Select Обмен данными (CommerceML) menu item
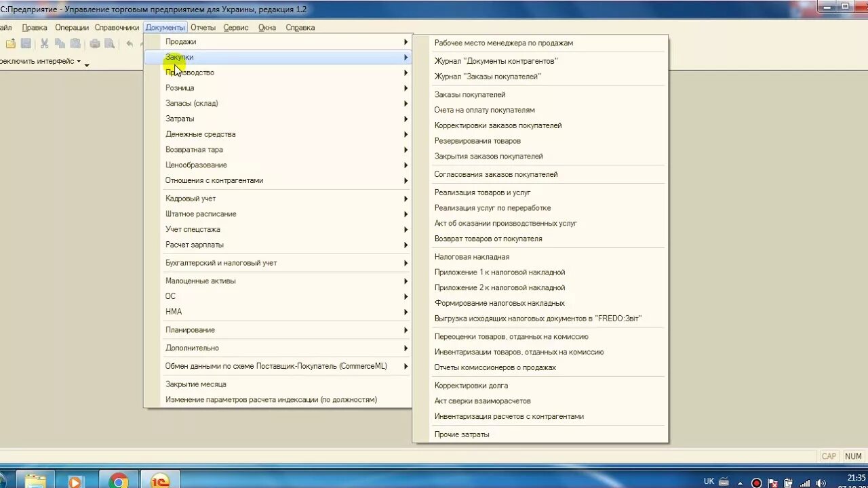This screenshot has width=868, height=488. click(278, 367)
